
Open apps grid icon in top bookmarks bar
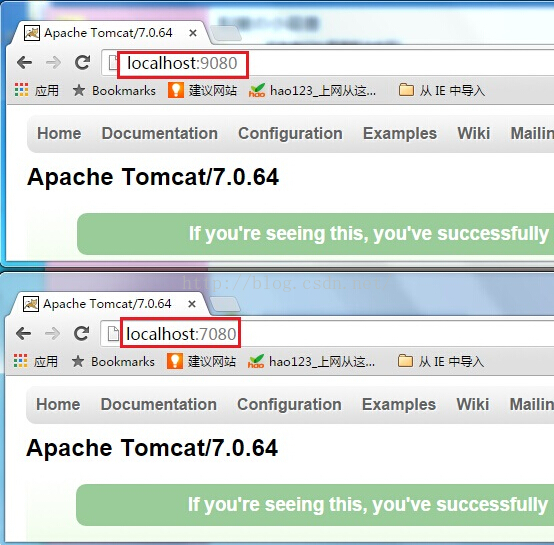tap(22, 90)
